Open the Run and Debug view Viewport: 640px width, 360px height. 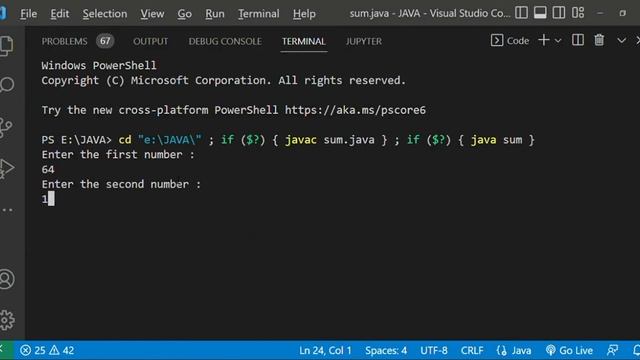(7, 168)
